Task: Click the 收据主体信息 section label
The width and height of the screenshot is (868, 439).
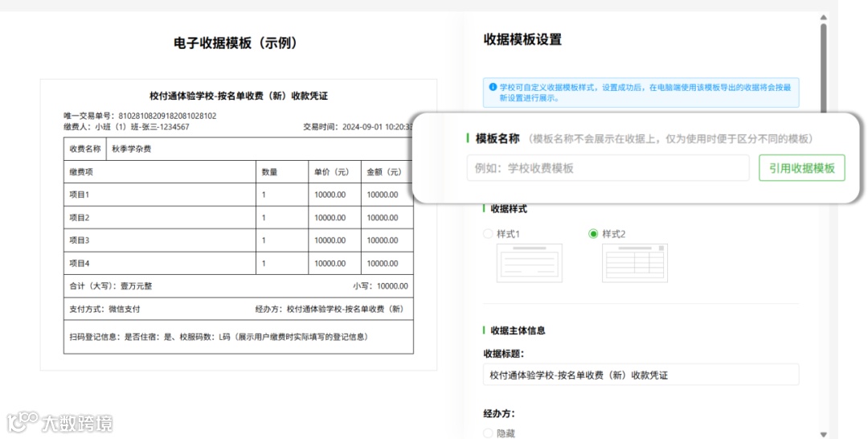Action: [518, 330]
